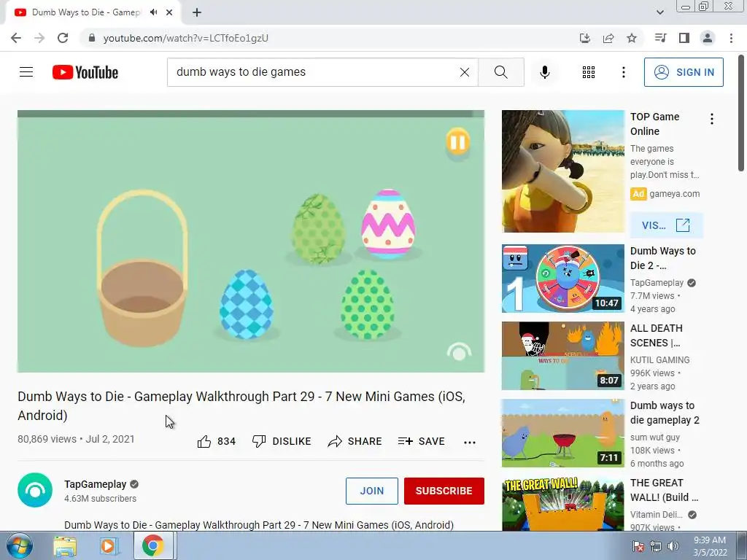Close the Dumb Ways to Die tab

(x=169, y=12)
